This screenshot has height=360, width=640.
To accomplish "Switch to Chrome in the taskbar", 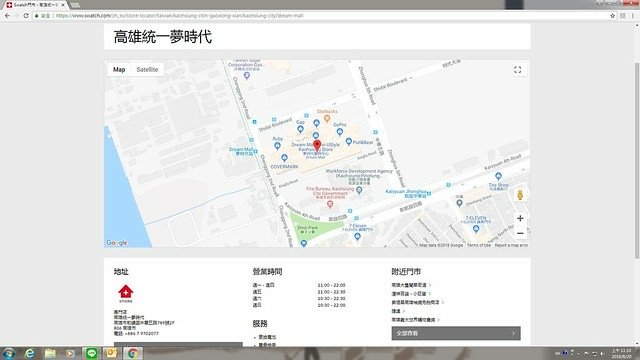I will point(132,353).
